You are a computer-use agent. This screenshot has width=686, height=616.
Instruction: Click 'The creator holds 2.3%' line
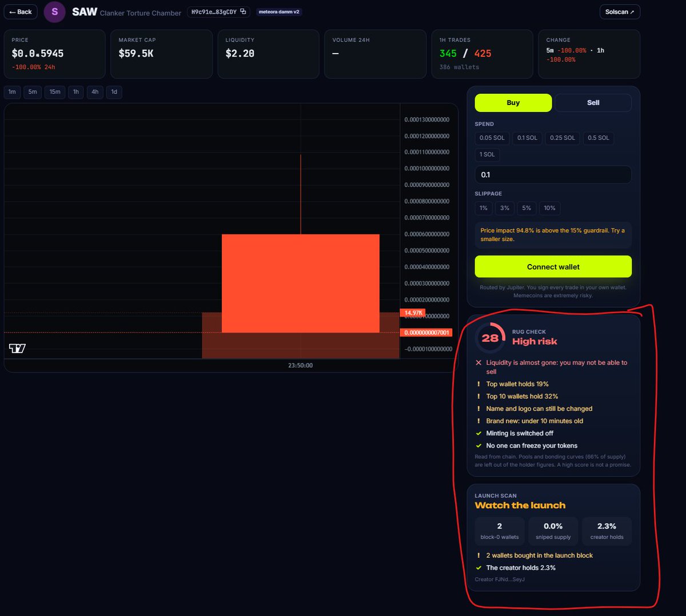[x=521, y=568]
